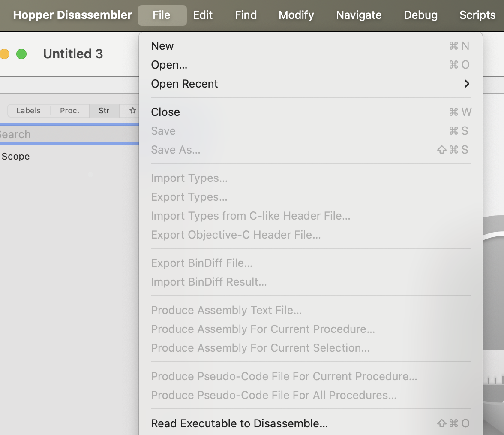
Task: Click Import BinDiff Result... item
Action: (310, 282)
